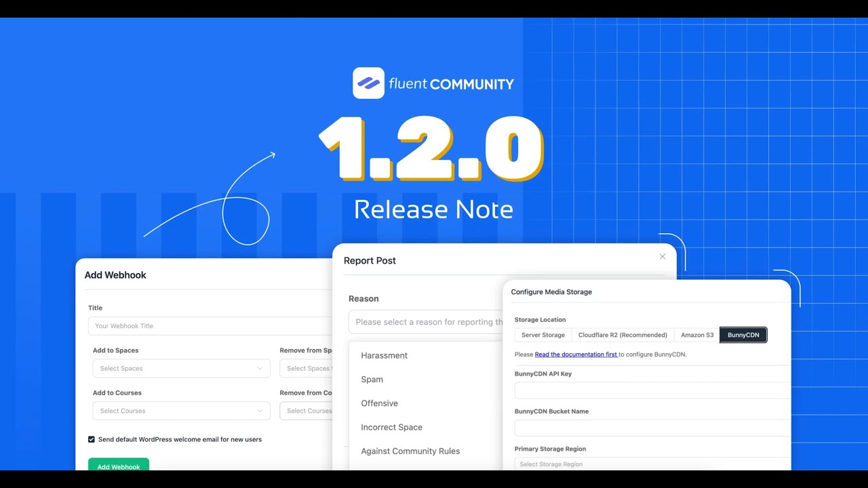Click the Your Webhook Title input field

click(x=210, y=326)
